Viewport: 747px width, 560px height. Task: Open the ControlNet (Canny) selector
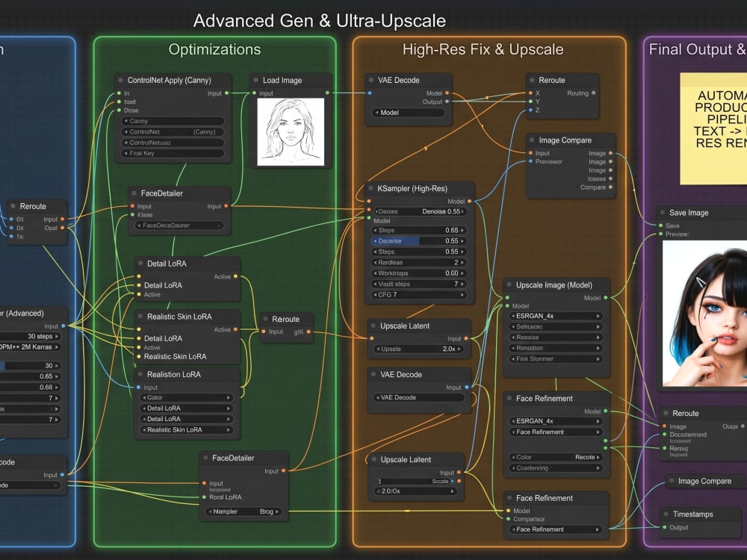coord(173,132)
